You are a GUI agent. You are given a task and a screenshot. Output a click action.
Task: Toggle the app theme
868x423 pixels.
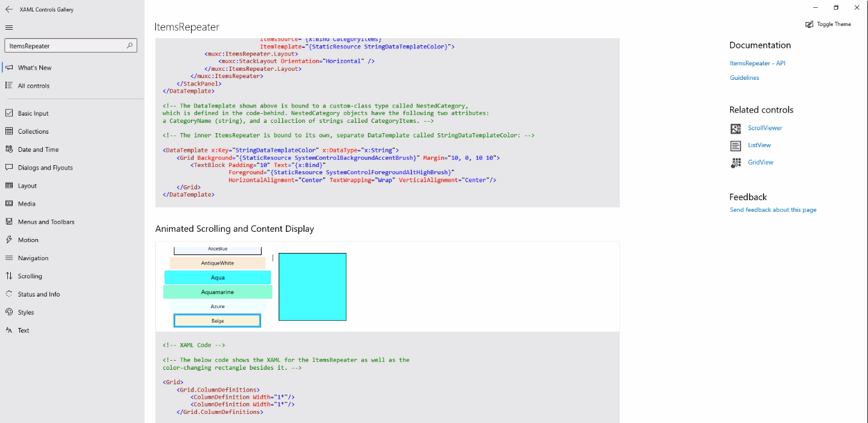pyautogui.click(x=828, y=24)
